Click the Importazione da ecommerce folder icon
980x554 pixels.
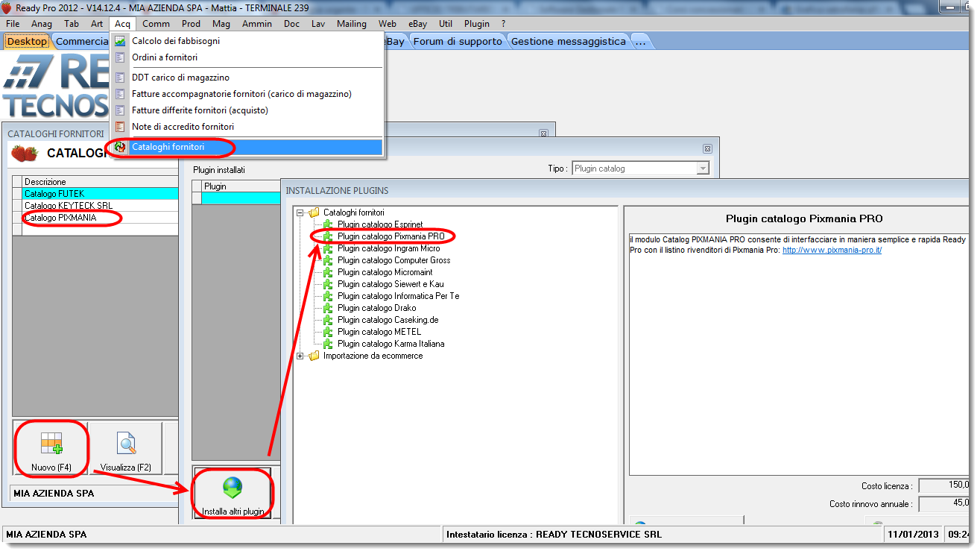(x=314, y=356)
